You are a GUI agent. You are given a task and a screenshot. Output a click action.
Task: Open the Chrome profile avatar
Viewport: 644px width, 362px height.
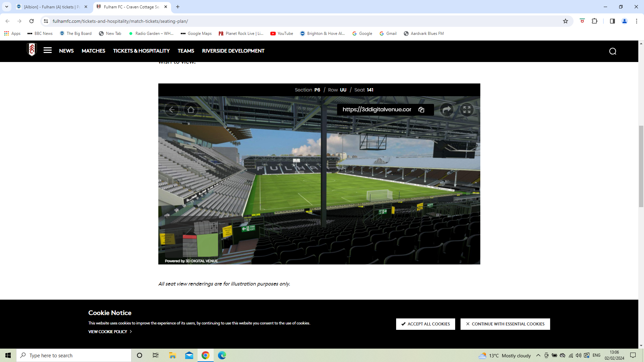click(625, 21)
